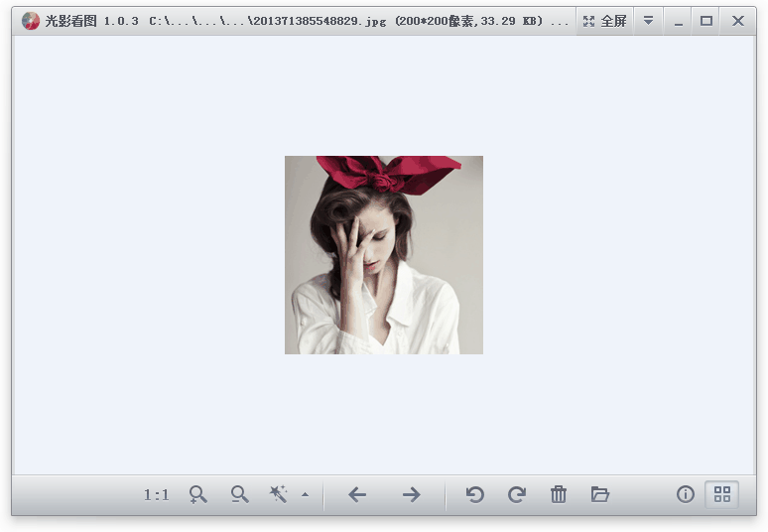Click the 光影看图 app logo icon
This screenshot has height=532, width=768.
tap(31, 21)
